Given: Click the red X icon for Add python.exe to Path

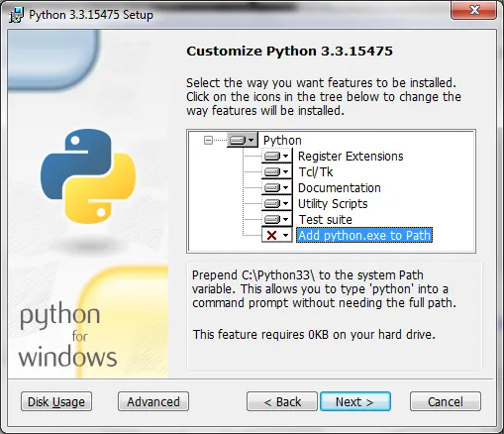Looking at the screenshot, I should point(271,236).
